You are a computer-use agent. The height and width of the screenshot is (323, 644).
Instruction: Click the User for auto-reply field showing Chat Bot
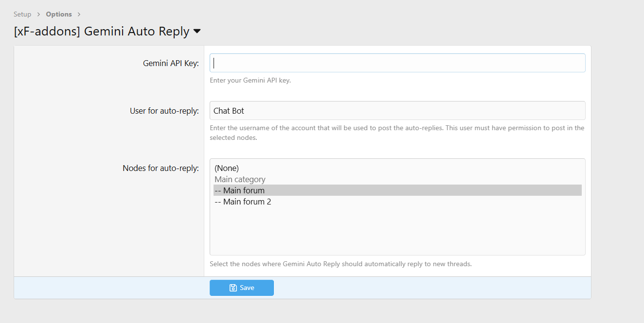[x=397, y=110]
